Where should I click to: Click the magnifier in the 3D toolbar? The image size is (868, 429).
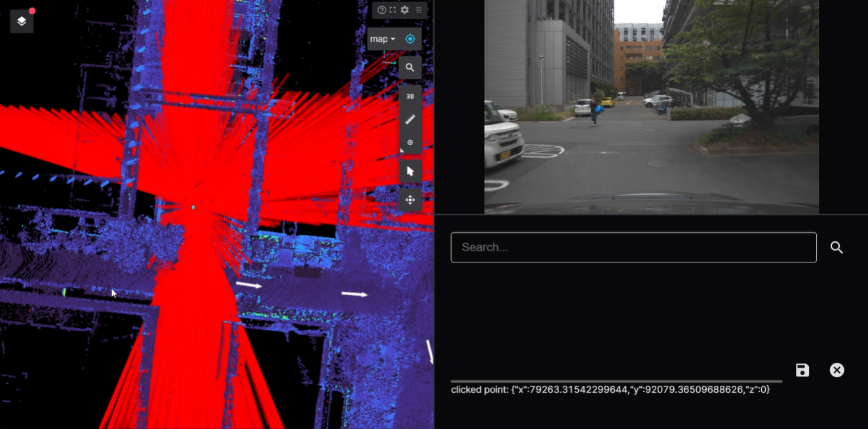point(410,68)
